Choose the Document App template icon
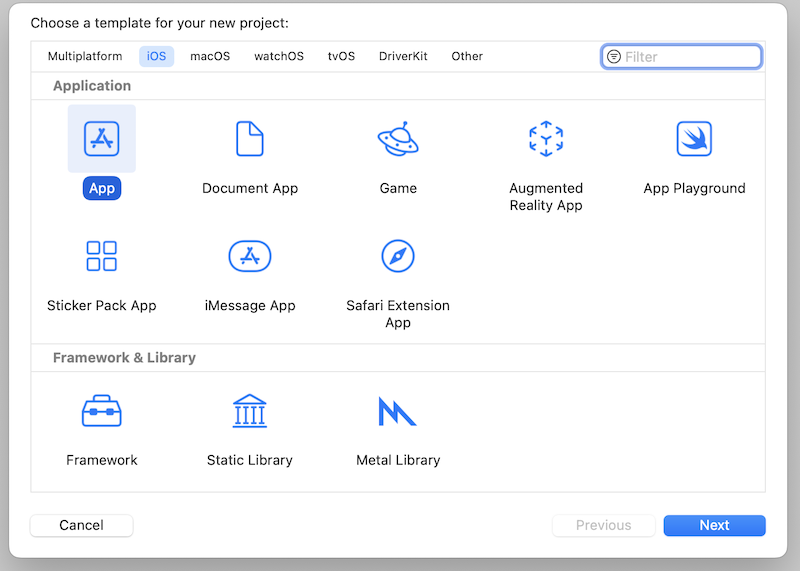 click(250, 139)
